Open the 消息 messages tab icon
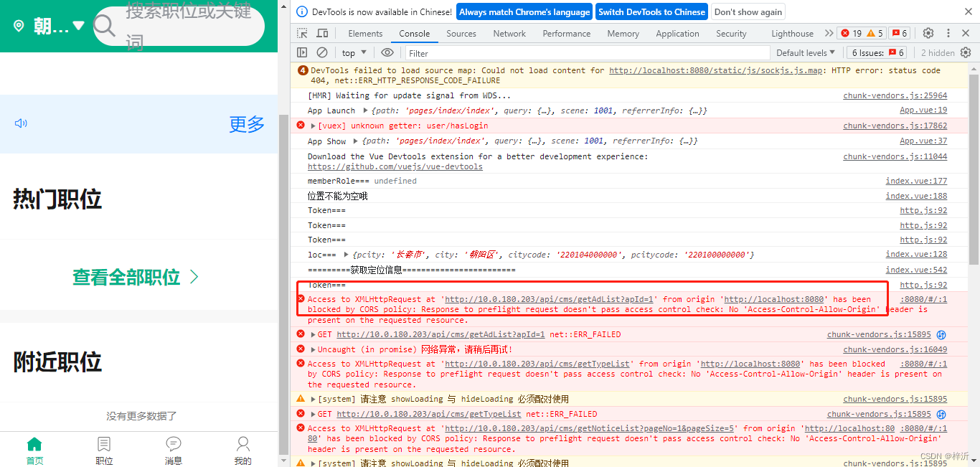The height and width of the screenshot is (467, 980). point(174,444)
